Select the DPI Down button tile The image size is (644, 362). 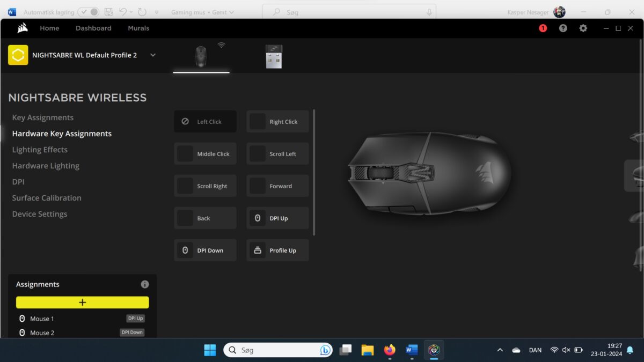pos(205,250)
